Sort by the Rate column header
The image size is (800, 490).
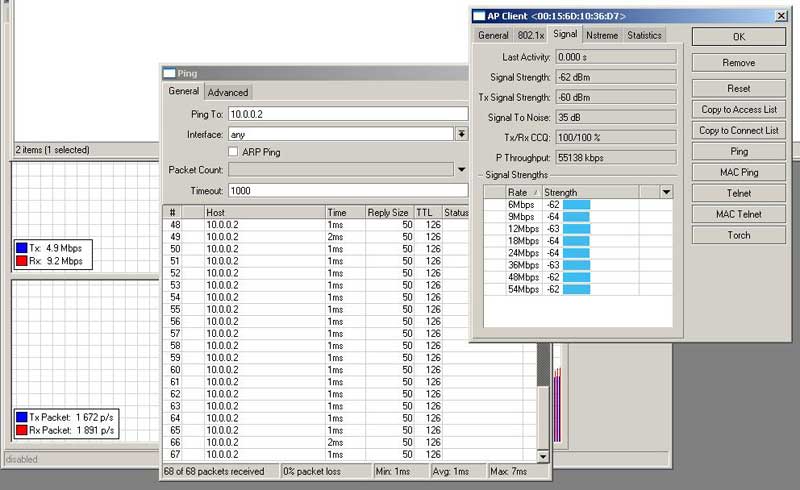[523, 192]
